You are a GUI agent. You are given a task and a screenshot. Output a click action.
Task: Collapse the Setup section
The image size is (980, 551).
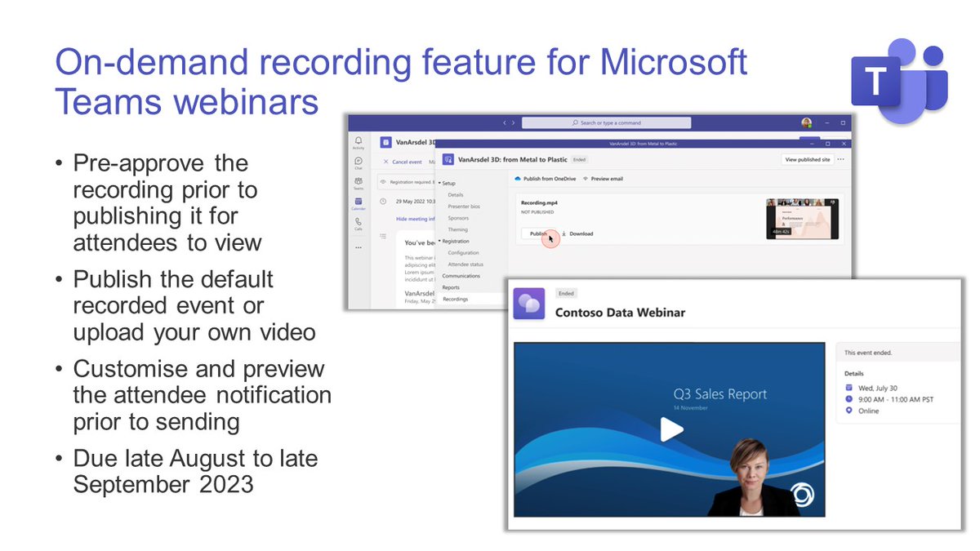click(x=441, y=183)
